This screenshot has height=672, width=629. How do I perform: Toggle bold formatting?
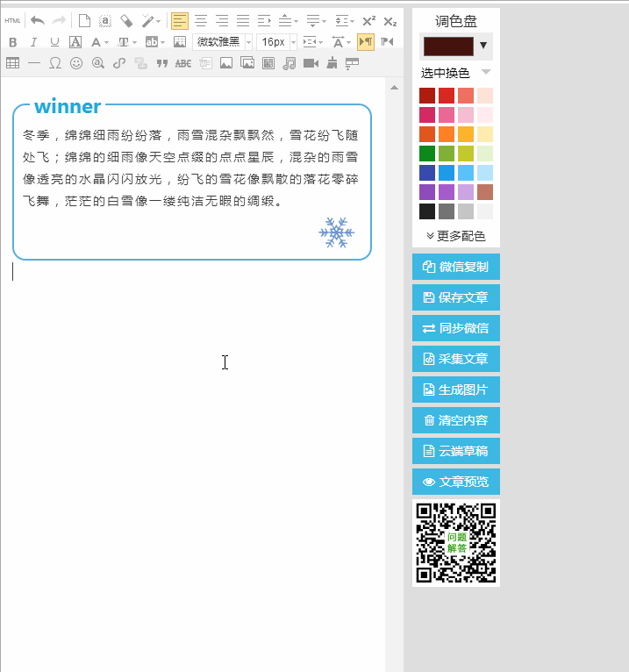click(12, 42)
